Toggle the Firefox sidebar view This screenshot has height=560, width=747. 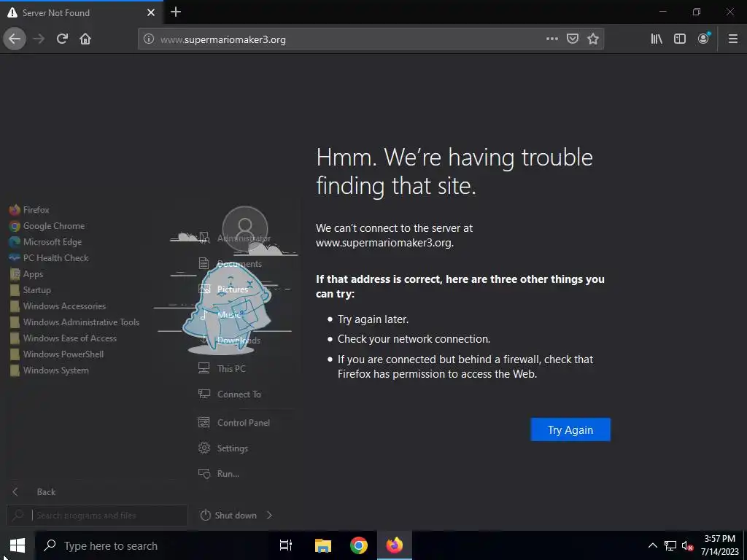click(680, 39)
